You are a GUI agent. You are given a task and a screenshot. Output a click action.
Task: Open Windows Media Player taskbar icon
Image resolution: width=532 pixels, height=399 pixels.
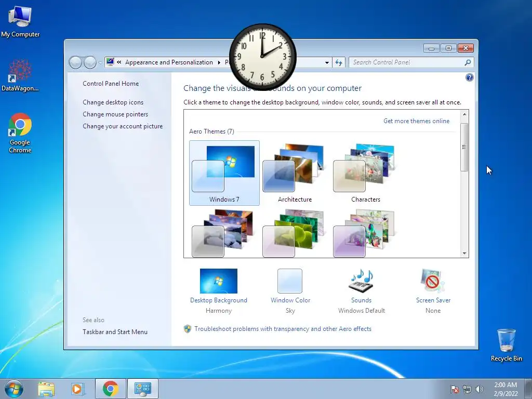pos(77,389)
